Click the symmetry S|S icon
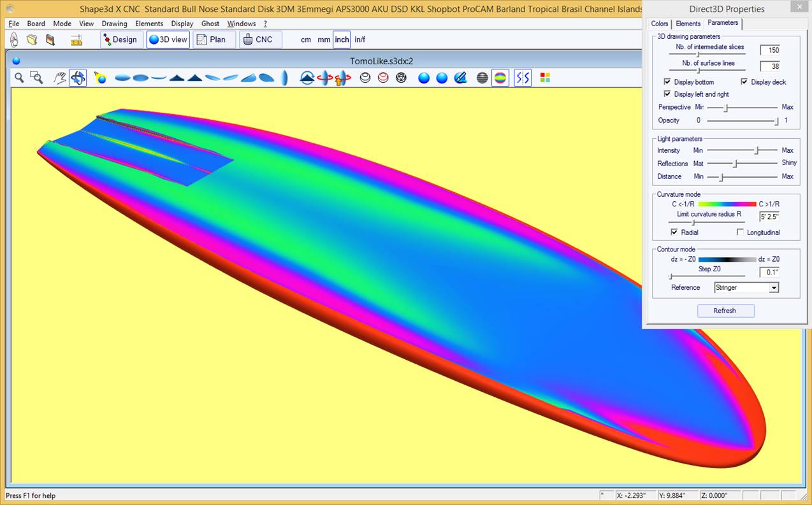This screenshot has width=812, height=505. click(523, 78)
